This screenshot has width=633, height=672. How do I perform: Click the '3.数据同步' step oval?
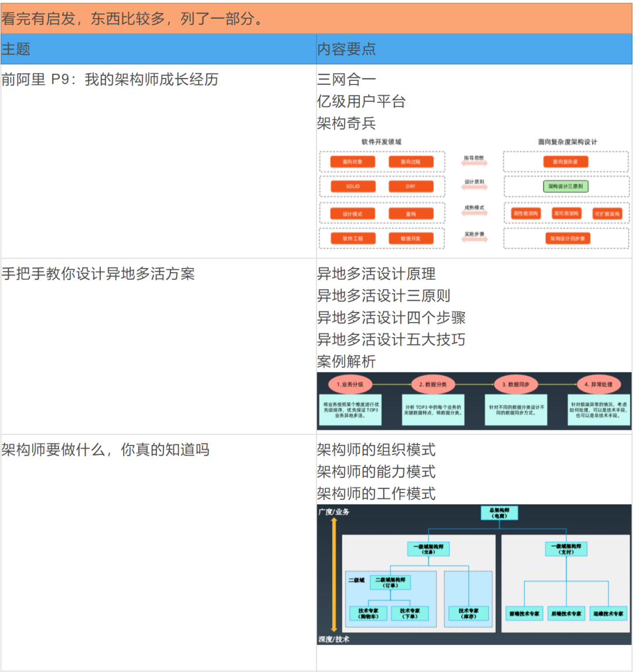click(516, 385)
